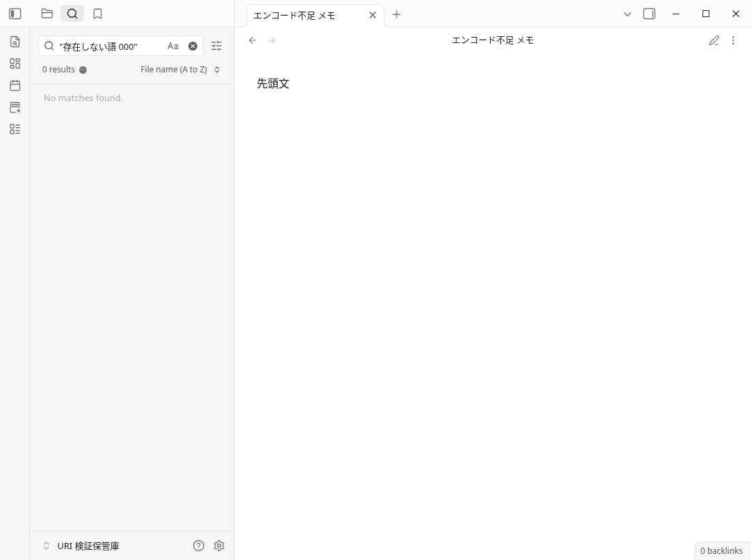Select the search tab icon
Screen dimensions: 751x560
[x=72, y=14]
